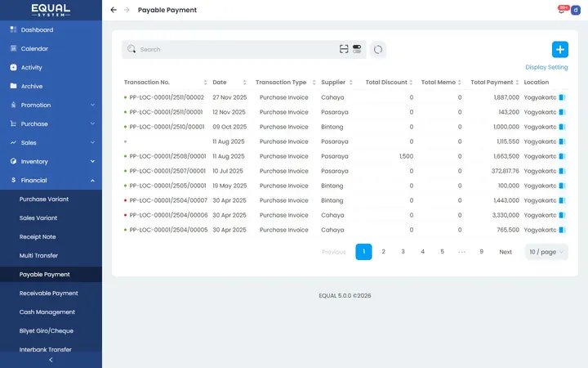Select Payable Payment menu item
588x368 pixels.
point(45,274)
